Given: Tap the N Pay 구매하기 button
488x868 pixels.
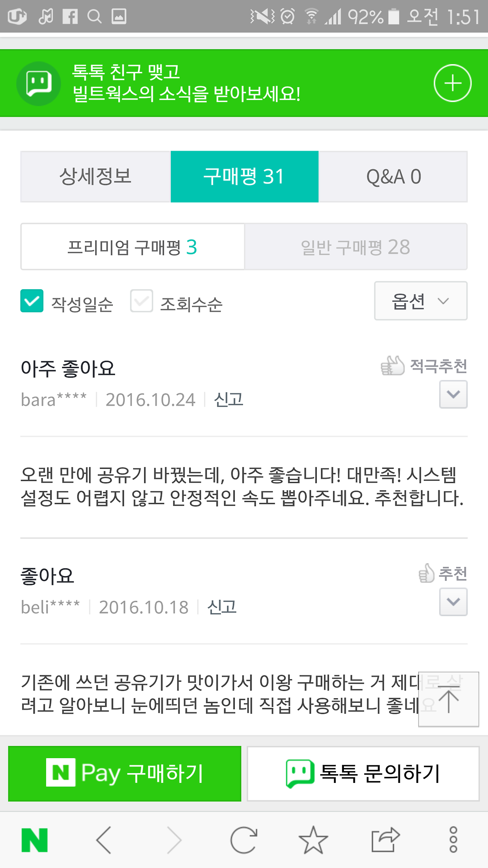Looking at the screenshot, I should coord(125,774).
